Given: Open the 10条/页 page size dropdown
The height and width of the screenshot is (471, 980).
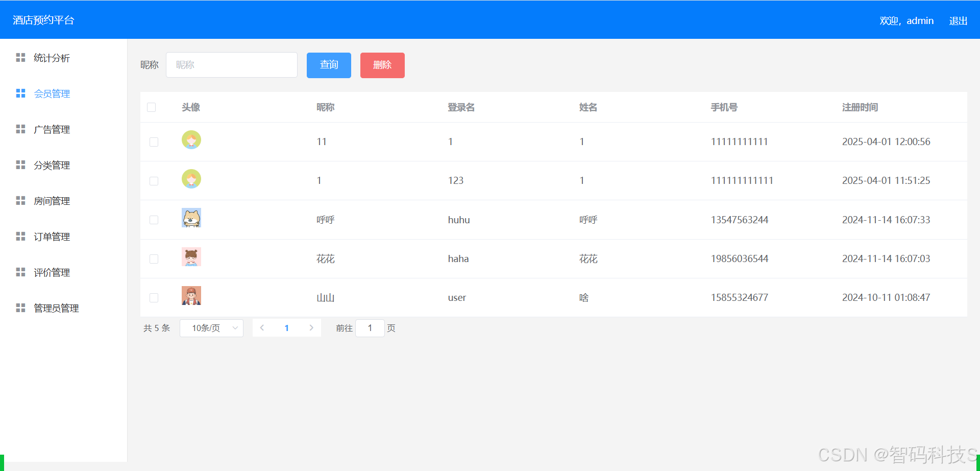Looking at the screenshot, I should coord(211,328).
